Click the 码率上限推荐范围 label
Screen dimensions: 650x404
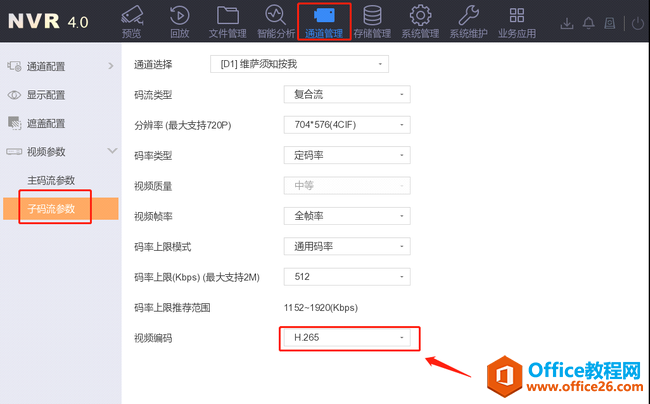pos(172,307)
